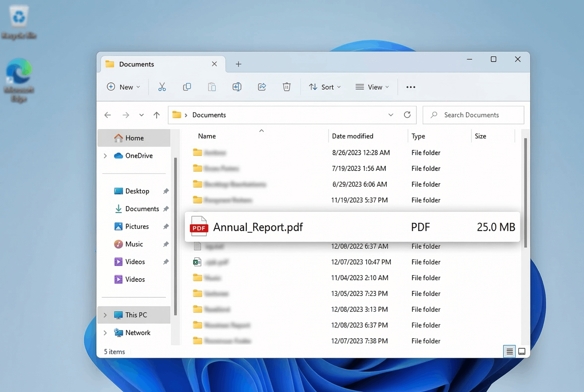This screenshot has width=584, height=392.
Task: Delete the file with the trash icon
Action: tap(287, 87)
